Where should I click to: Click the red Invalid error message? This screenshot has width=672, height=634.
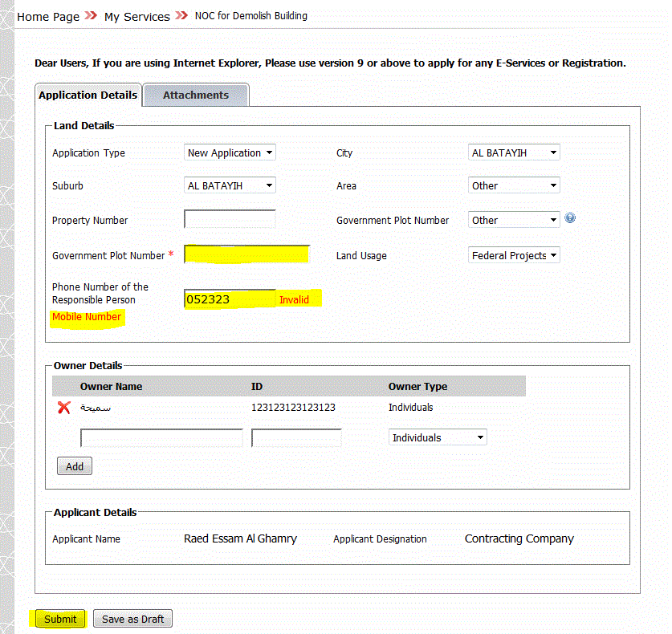[294, 299]
